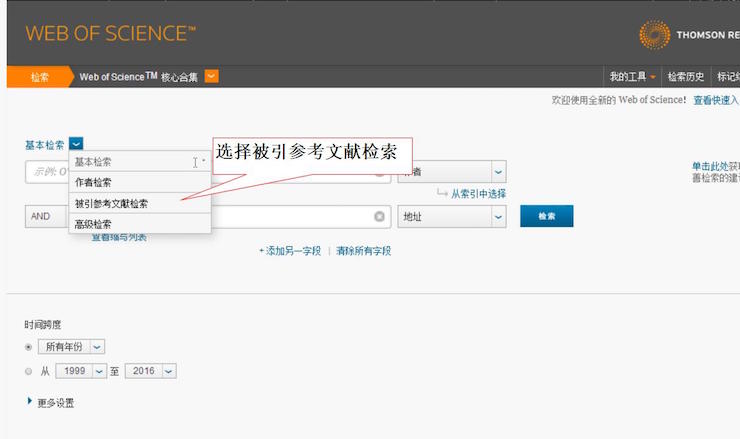Screen dimensions: 740x439
Task: Open the orange core collection dropdown arrow
Action: point(211,76)
